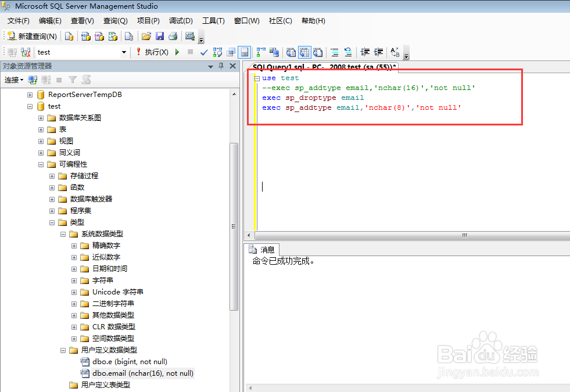The image size is (570, 392).
Task: Decrease the indent of selected lines
Action: [365, 52]
